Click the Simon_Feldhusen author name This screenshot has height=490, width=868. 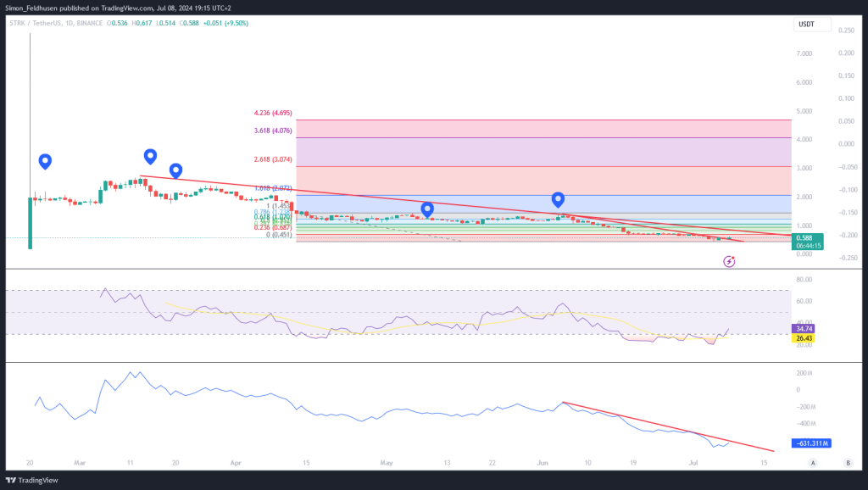coord(31,8)
